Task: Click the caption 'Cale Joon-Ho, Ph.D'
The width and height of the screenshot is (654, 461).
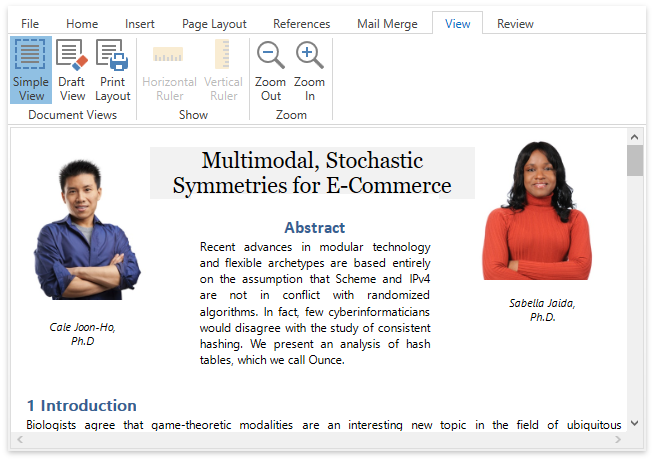Action: click(83, 334)
